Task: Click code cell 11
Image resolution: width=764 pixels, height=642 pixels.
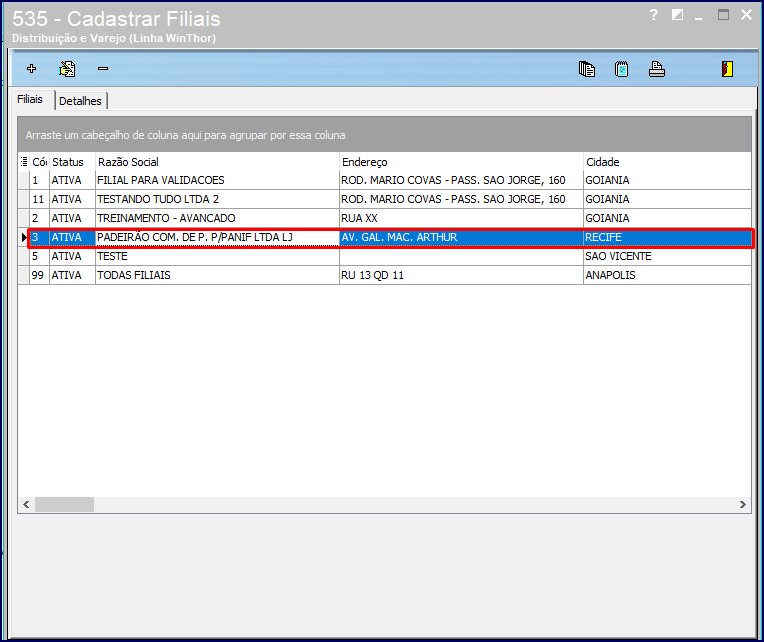Action: (x=39, y=199)
